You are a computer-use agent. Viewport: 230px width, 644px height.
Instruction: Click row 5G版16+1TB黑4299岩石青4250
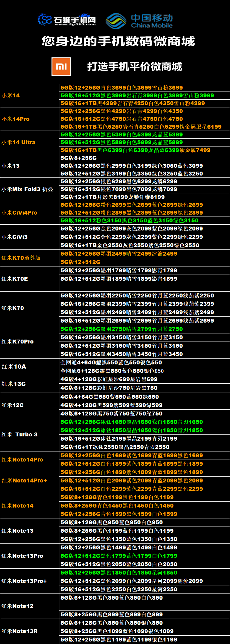tap(144, 103)
